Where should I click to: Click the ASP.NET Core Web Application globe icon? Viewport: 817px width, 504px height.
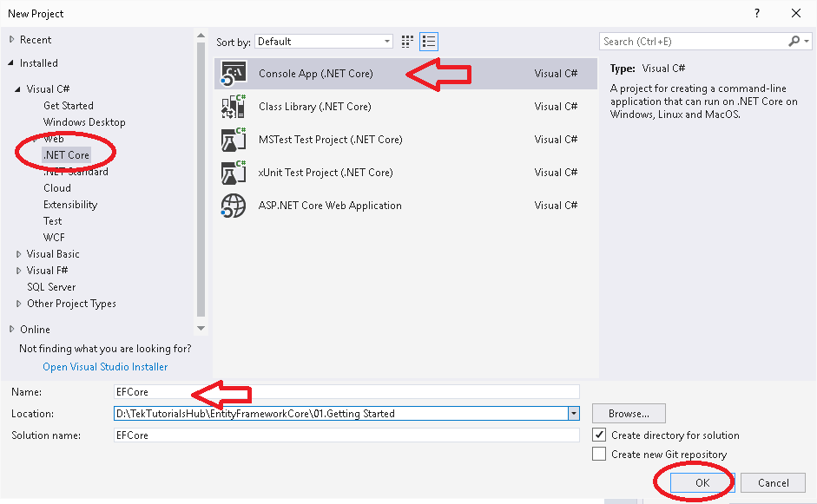pos(233,206)
